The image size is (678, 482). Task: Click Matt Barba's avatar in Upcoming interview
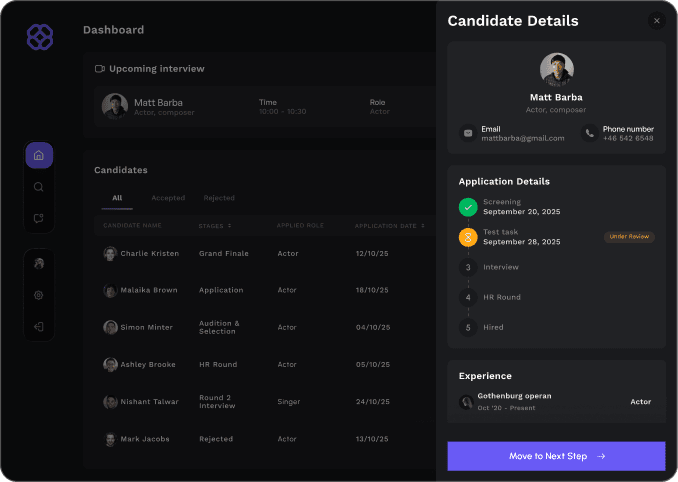(115, 106)
